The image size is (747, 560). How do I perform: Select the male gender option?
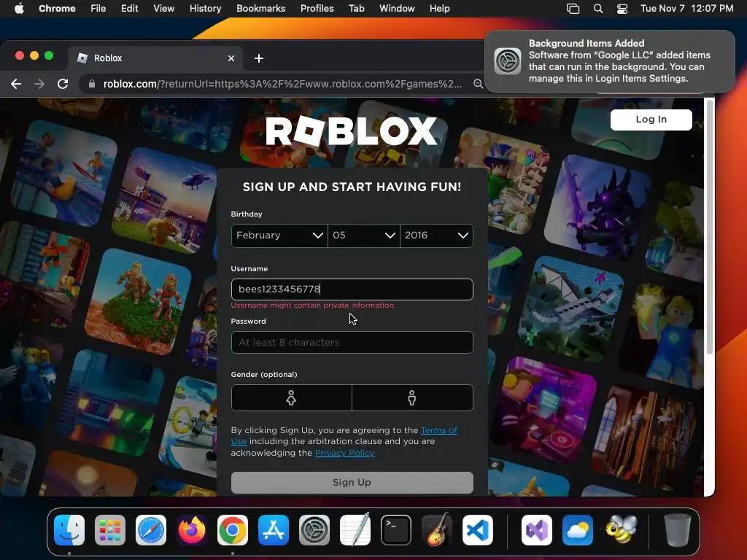412,397
